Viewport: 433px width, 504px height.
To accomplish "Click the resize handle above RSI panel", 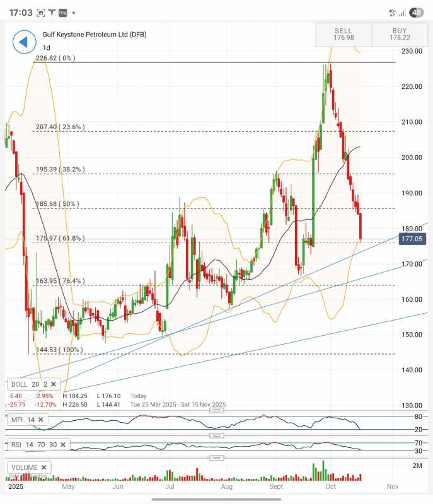I will (x=216, y=436).
